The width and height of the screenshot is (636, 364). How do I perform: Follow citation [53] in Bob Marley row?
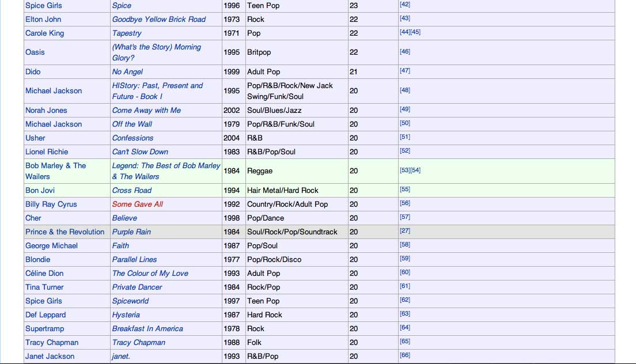point(405,170)
